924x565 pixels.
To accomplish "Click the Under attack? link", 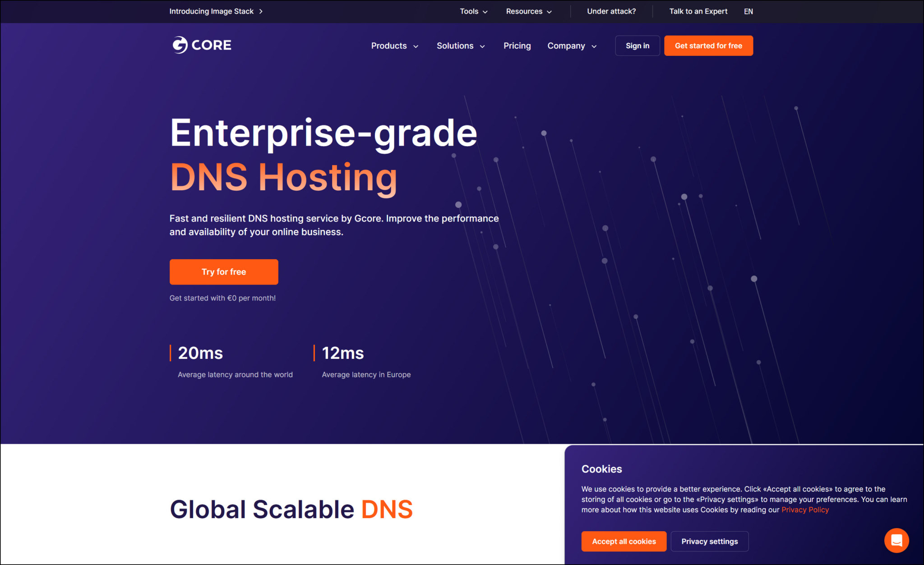I will pos(611,11).
